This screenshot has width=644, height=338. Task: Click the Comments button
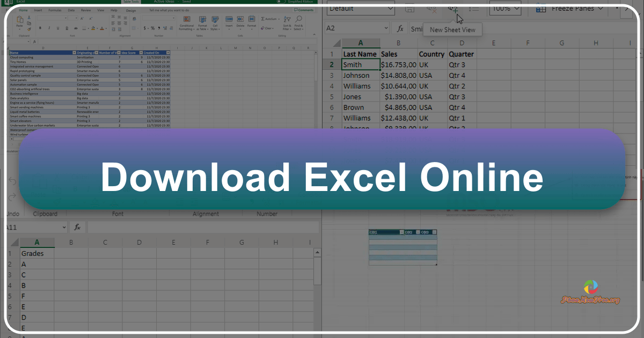[303, 10]
